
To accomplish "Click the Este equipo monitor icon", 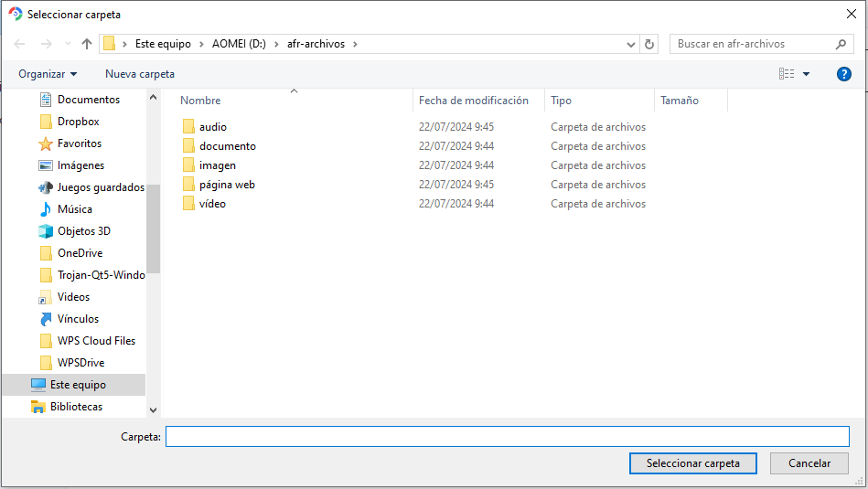I will pyautogui.click(x=38, y=385).
